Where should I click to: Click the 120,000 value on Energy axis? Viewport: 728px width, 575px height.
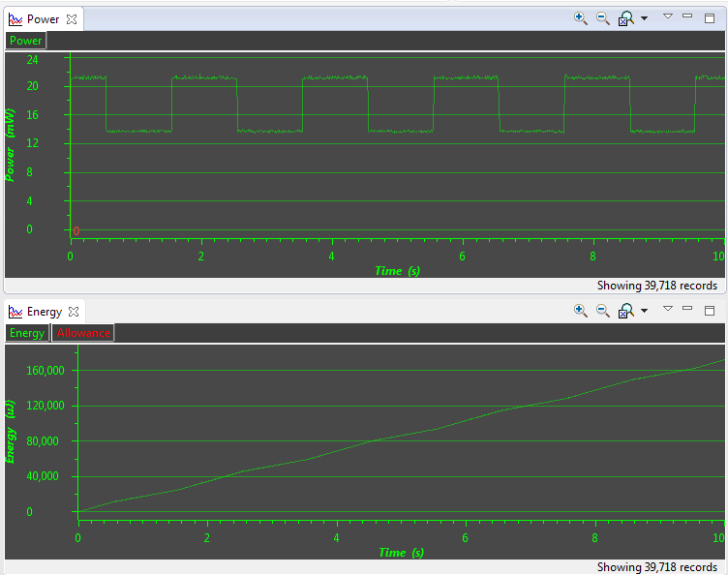tap(45, 406)
